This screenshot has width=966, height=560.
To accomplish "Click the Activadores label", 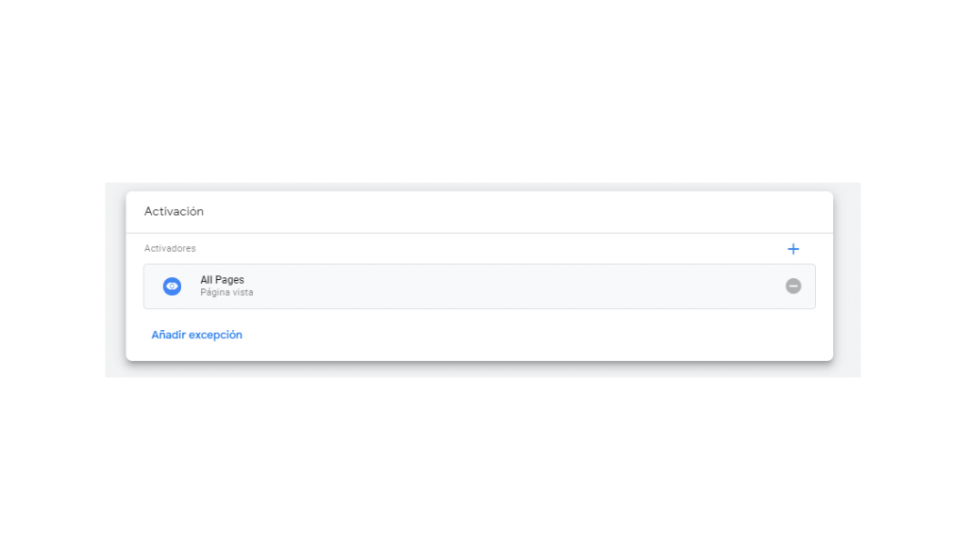I will pos(170,249).
